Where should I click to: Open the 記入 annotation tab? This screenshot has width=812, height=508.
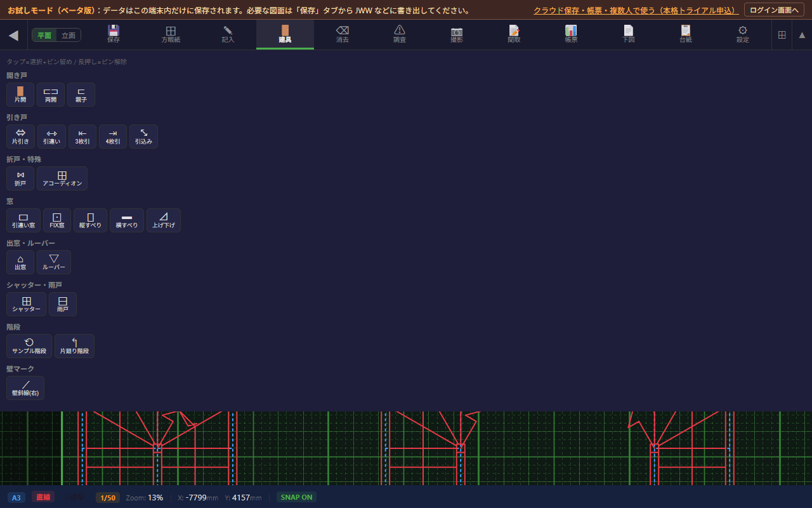pos(228,34)
